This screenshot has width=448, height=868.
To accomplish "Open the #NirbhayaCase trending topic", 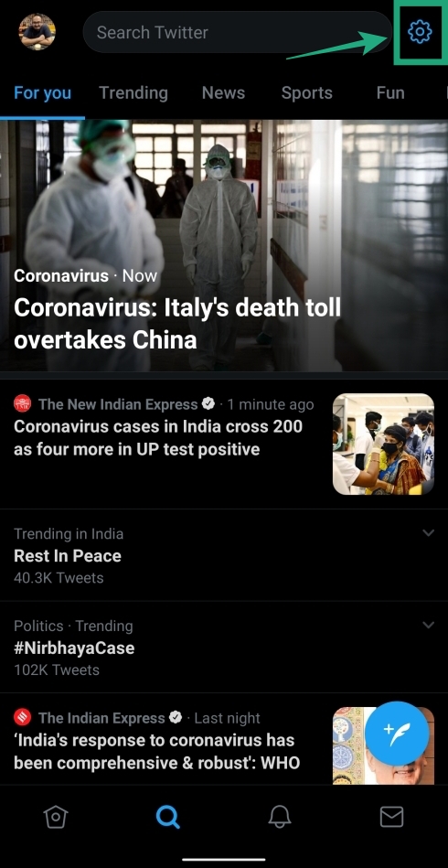I will pyautogui.click(x=74, y=648).
